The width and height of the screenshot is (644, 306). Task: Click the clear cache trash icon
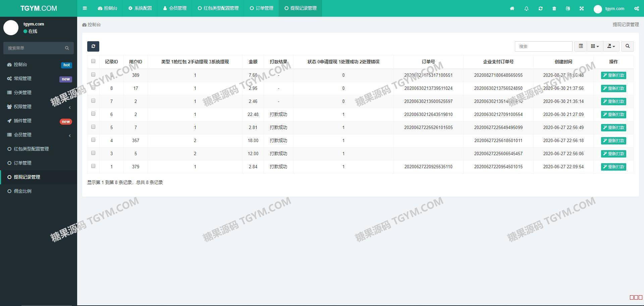tap(554, 8)
